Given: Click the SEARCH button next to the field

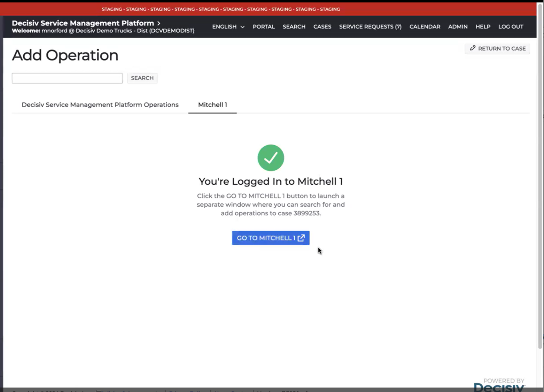Looking at the screenshot, I should (x=142, y=78).
